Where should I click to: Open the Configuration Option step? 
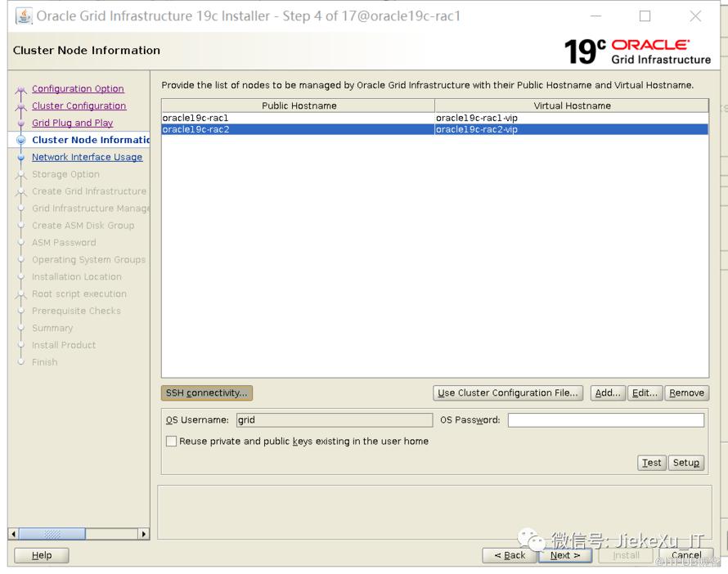pyautogui.click(x=78, y=88)
